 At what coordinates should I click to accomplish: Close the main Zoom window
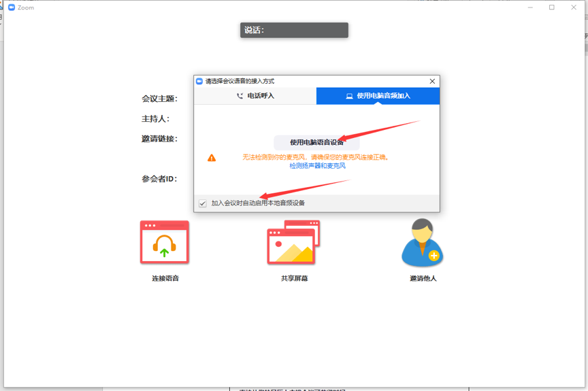click(x=574, y=7)
